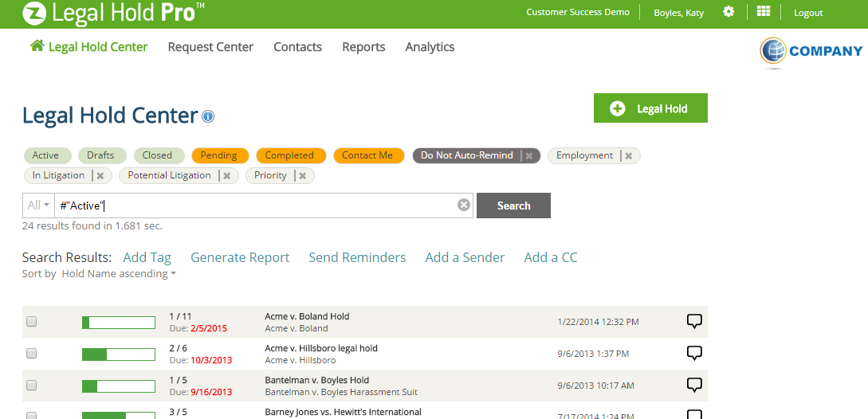This screenshot has height=419, width=868.
Task: Open the Sort by Hold Name ascending dropdown
Action: 119,273
